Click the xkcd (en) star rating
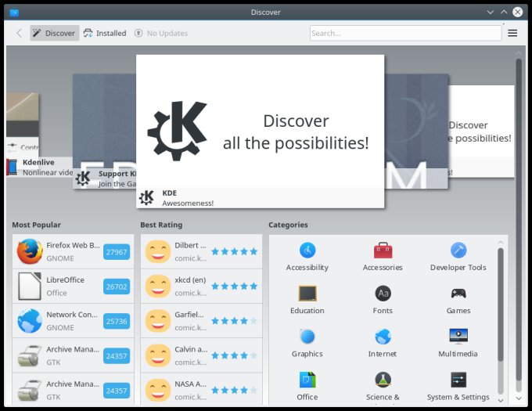532x411 pixels. tap(235, 286)
